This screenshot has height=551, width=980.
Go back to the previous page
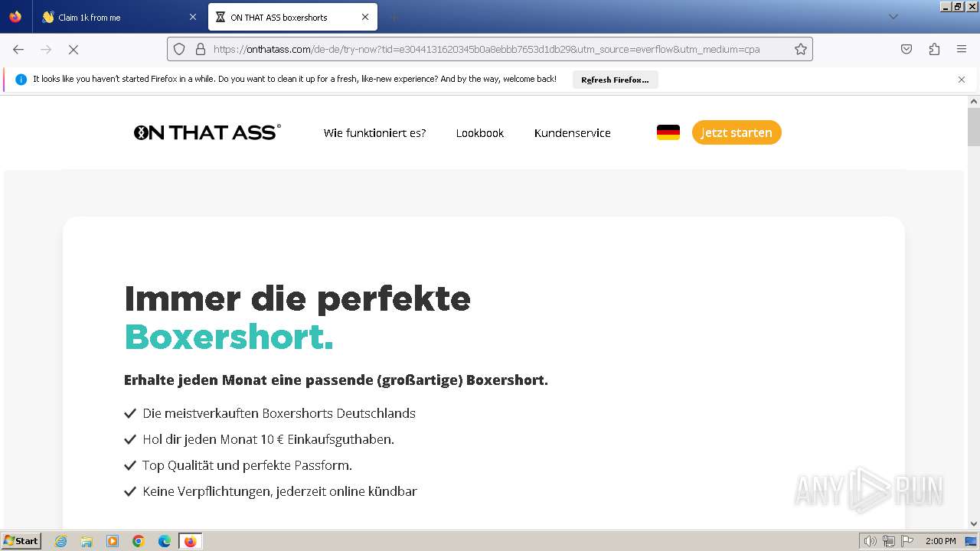click(x=18, y=49)
